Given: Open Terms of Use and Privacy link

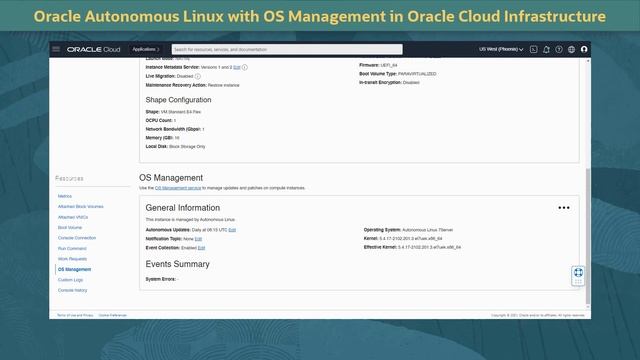Looking at the screenshot, I should pos(75,316).
